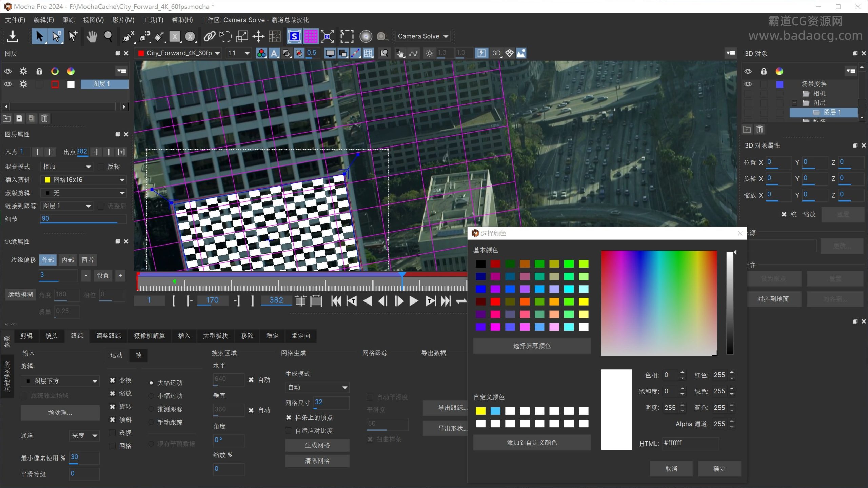Select the Pan hand tool
Image resolution: width=868 pixels, height=488 pixels.
pyautogui.click(x=92, y=36)
